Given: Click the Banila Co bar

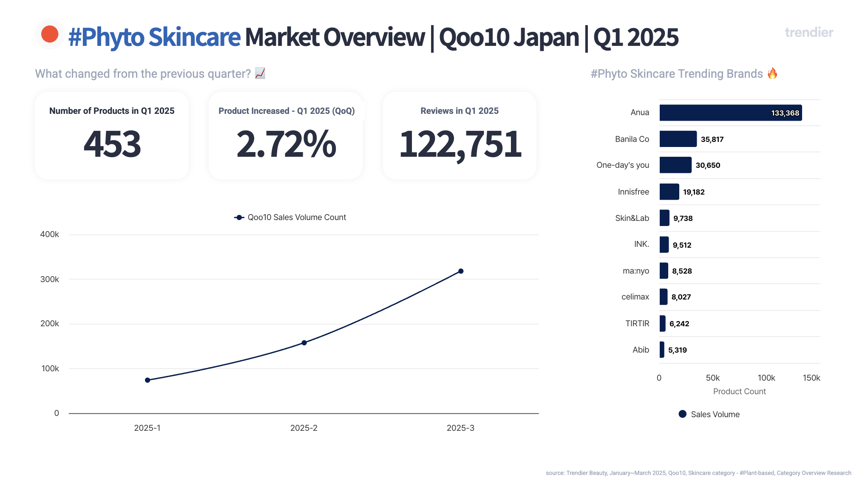Looking at the screenshot, I should point(678,139).
